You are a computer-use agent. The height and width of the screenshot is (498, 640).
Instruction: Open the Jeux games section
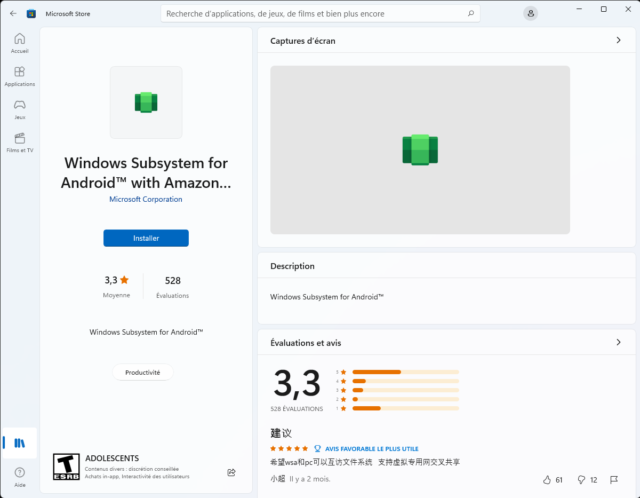point(20,109)
